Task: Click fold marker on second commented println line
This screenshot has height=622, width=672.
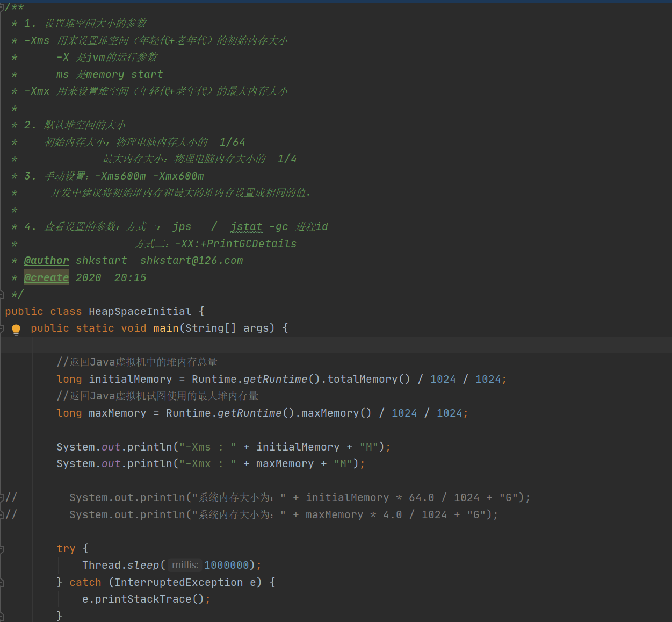Action: tap(2, 514)
